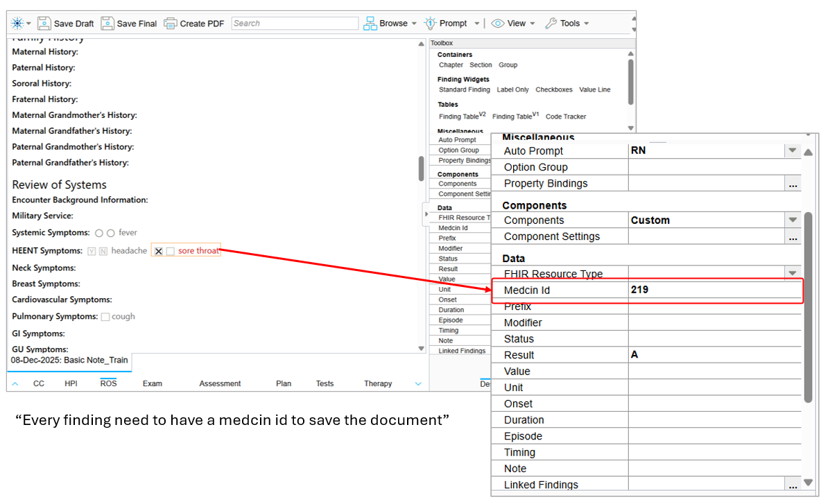Viewport: 830px width, 504px height.
Task: Click the starburst application logo icon
Action: click(x=17, y=24)
